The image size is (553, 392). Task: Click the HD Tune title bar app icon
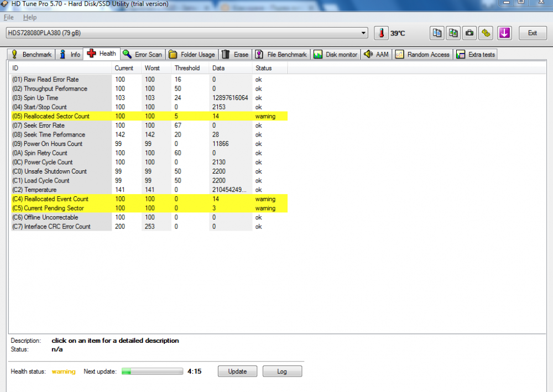4,4
